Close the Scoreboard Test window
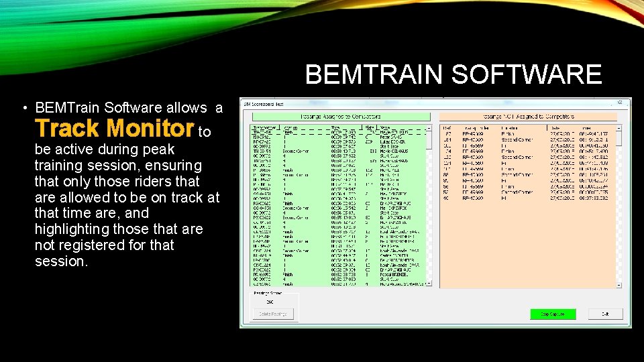Screen dimensions: 644x362 click(620, 103)
